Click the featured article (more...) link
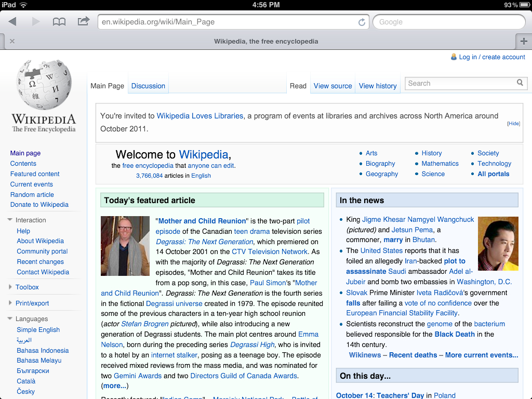The height and width of the screenshot is (399, 532). pyautogui.click(x=114, y=386)
